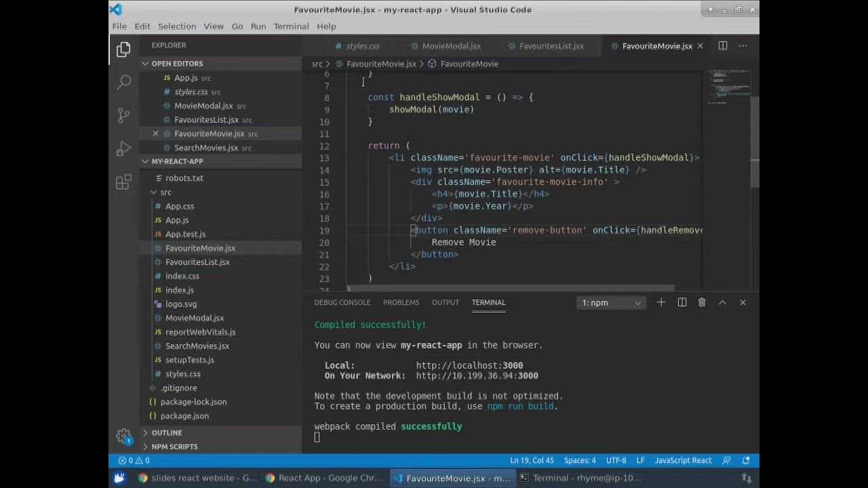Maximize the terminal panel size
The width and height of the screenshot is (868, 488).
[722, 302]
